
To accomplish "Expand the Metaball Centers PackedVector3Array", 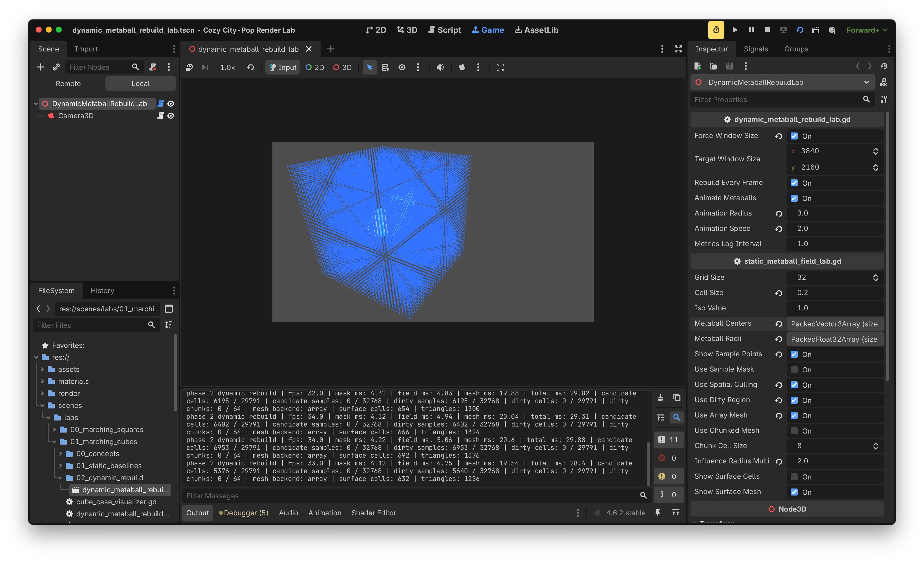I will 835,324.
